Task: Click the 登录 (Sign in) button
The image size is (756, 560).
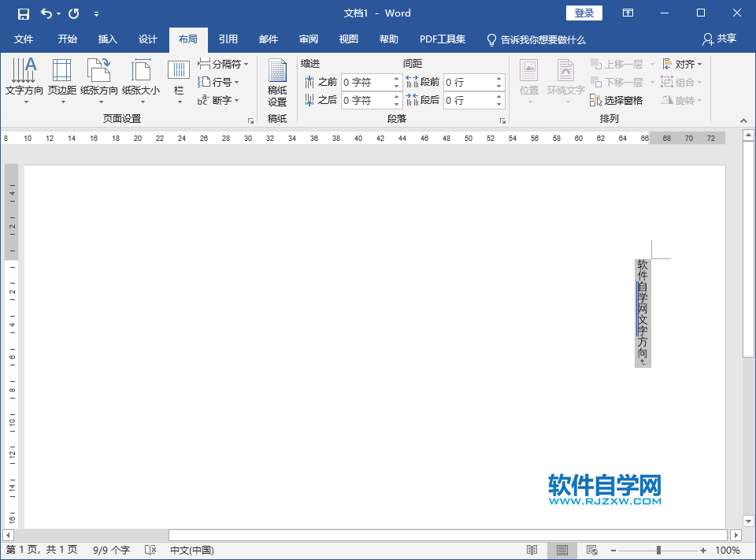Action: (x=584, y=13)
